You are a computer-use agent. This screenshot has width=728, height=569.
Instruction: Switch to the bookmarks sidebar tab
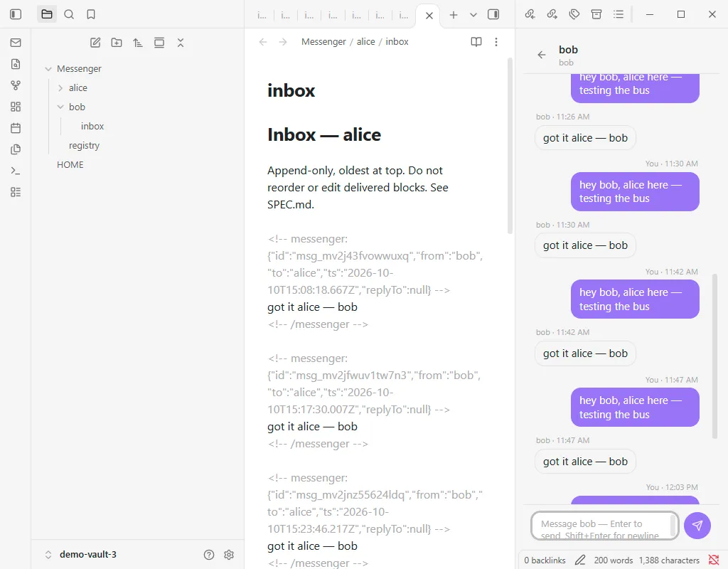tap(91, 14)
